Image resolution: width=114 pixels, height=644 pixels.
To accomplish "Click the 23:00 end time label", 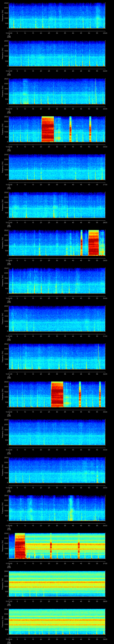I will [x=105, y=33].
